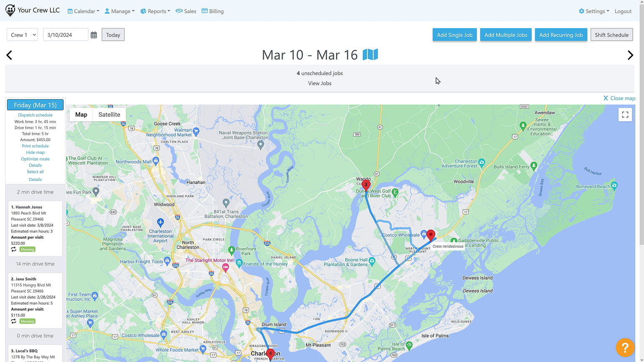Open the Calendar dropdown menu
The width and height of the screenshot is (644, 362).
pyautogui.click(x=83, y=11)
